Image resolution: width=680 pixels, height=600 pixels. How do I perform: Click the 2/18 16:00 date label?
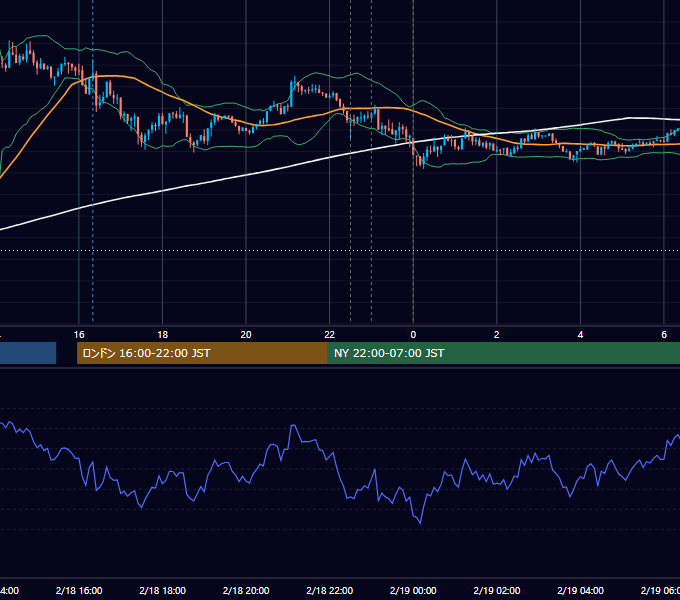click(79, 590)
